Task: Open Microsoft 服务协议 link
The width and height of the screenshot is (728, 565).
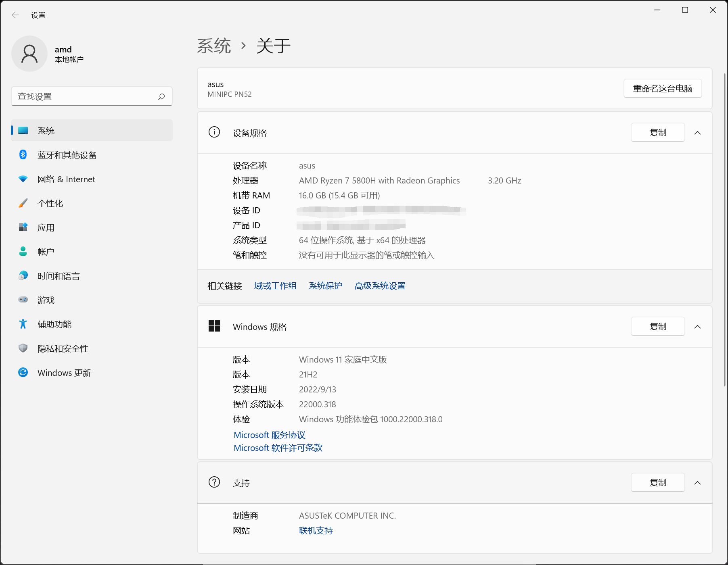Action: tap(270, 435)
